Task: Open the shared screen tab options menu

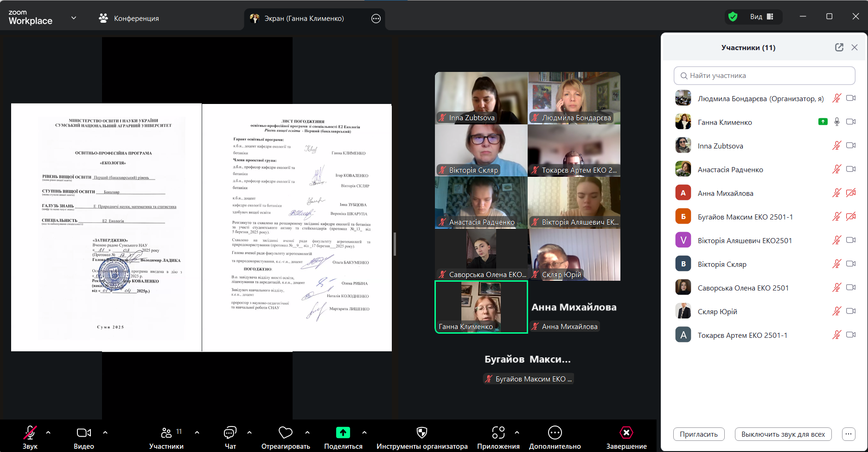Action: click(376, 19)
